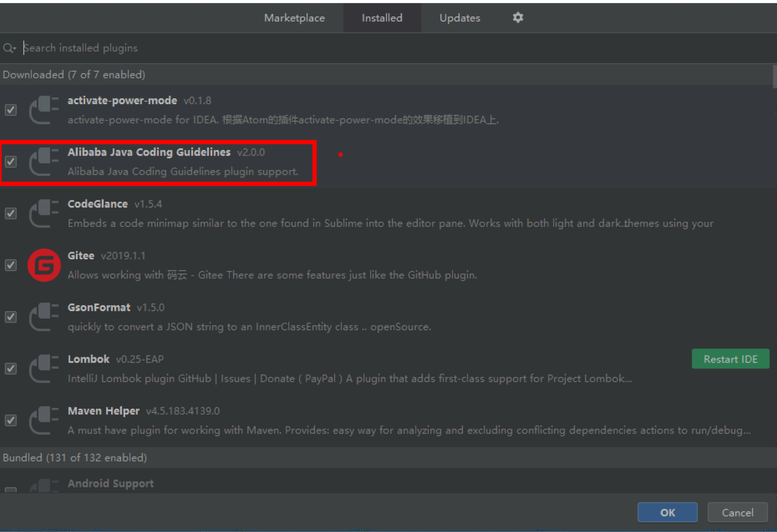The width and height of the screenshot is (777, 532).
Task: Click the Lombok plugin icon
Action: (43, 369)
